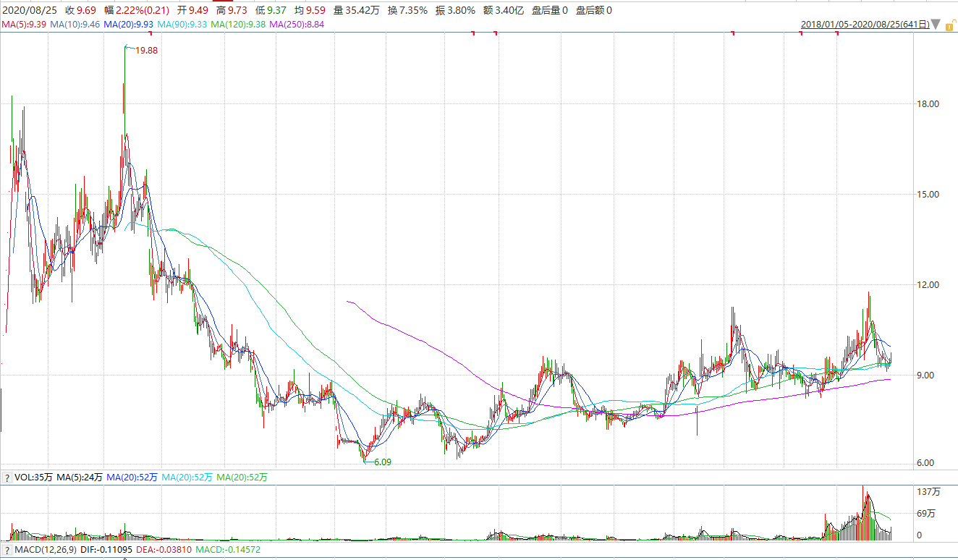958x560 pixels.
Task: Click the VOL:35万 volume label
Action: [32, 478]
